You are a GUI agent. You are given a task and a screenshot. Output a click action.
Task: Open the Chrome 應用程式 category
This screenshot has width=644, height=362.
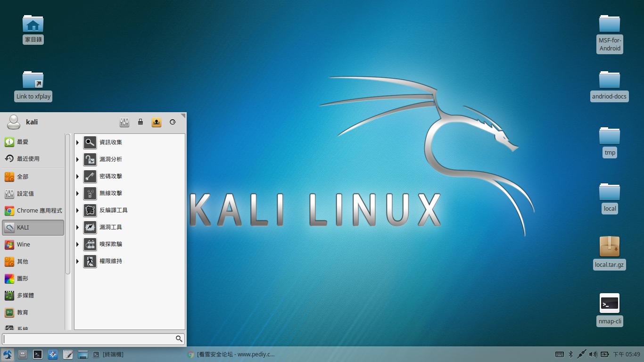[33, 211]
